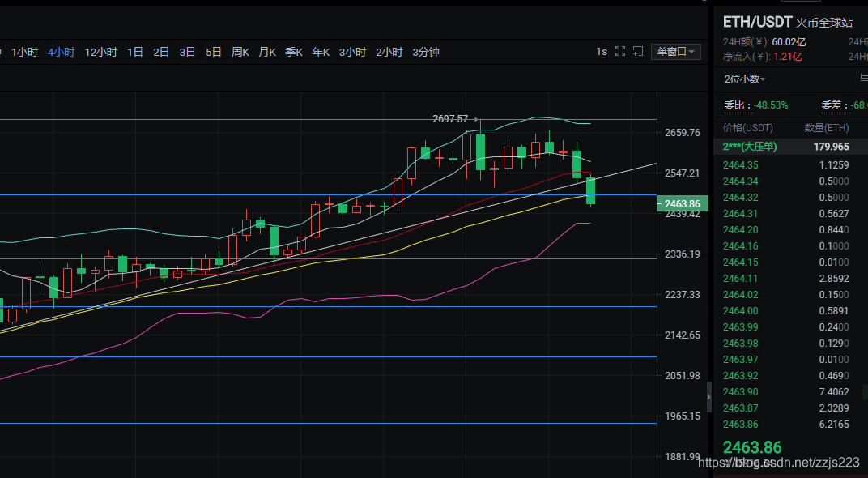Image resolution: width=868 pixels, height=478 pixels.
Task: Click the 价格(USDT) column header
Action: 748,128
